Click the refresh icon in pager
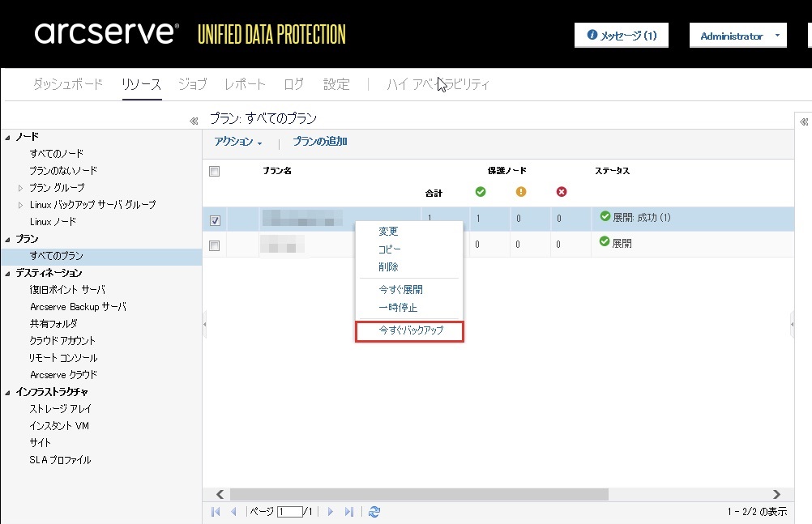 [x=374, y=512]
